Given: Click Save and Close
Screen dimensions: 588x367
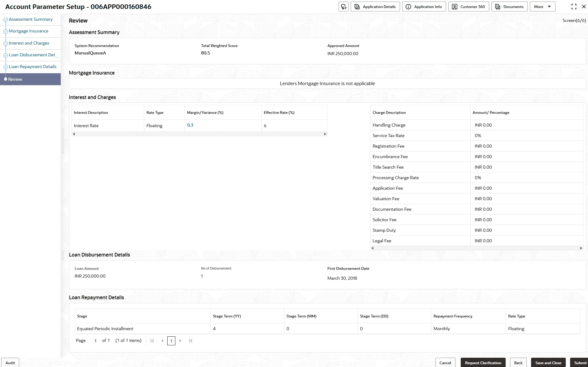Looking at the screenshot, I should [548, 363].
